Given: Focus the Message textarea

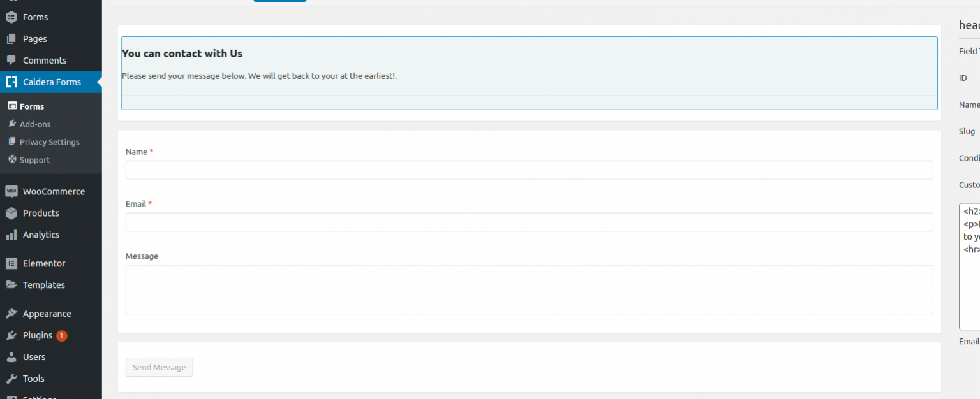Looking at the screenshot, I should (x=529, y=289).
